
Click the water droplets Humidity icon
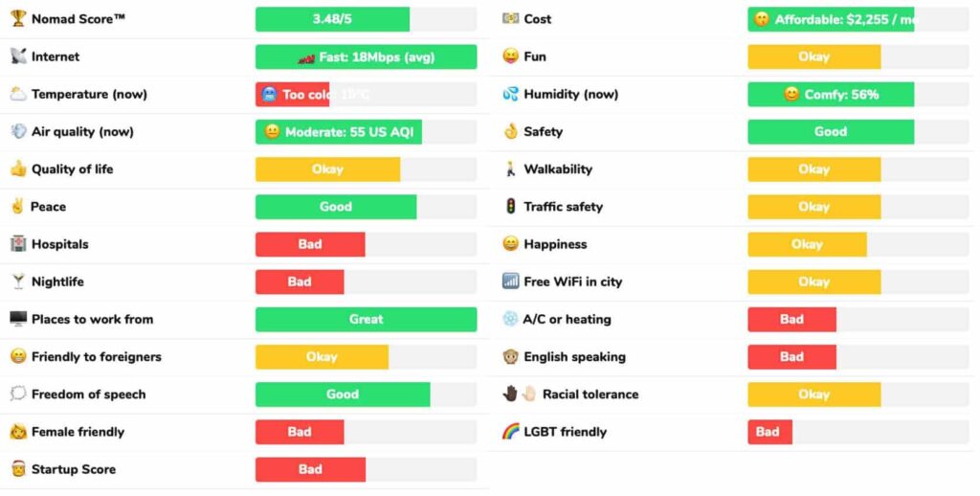510,94
